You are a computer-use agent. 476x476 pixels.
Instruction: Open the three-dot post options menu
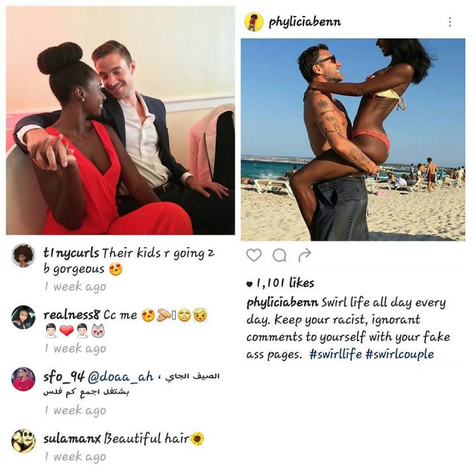(x=450, y=22)
